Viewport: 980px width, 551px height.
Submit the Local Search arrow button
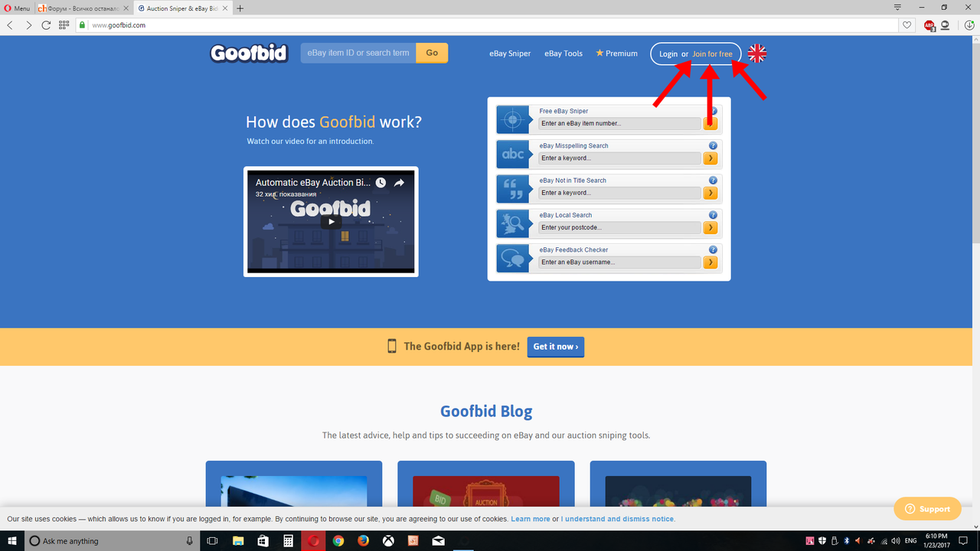(x=710, y=227)
